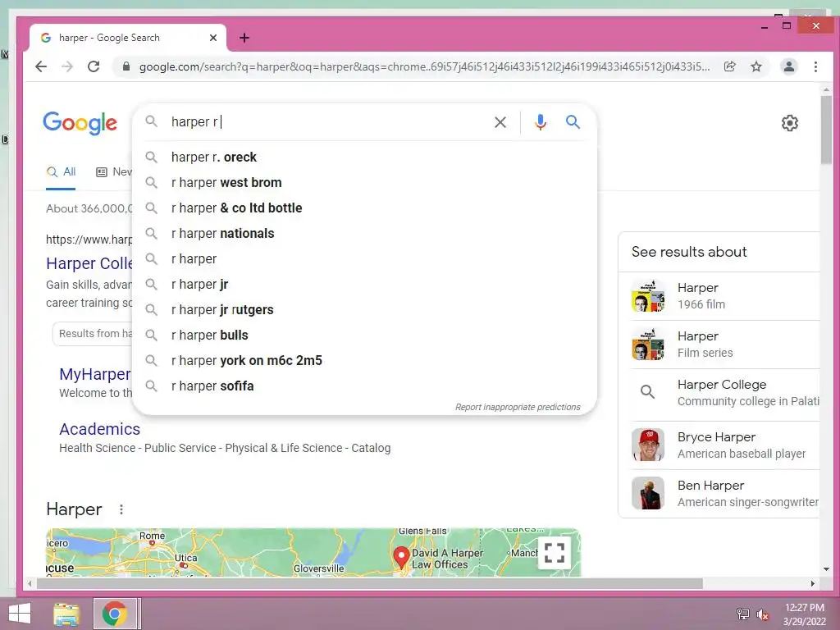Viewport: 840px width, 630px height.
Task: Click the network tray icon
Action: [743, 614]
